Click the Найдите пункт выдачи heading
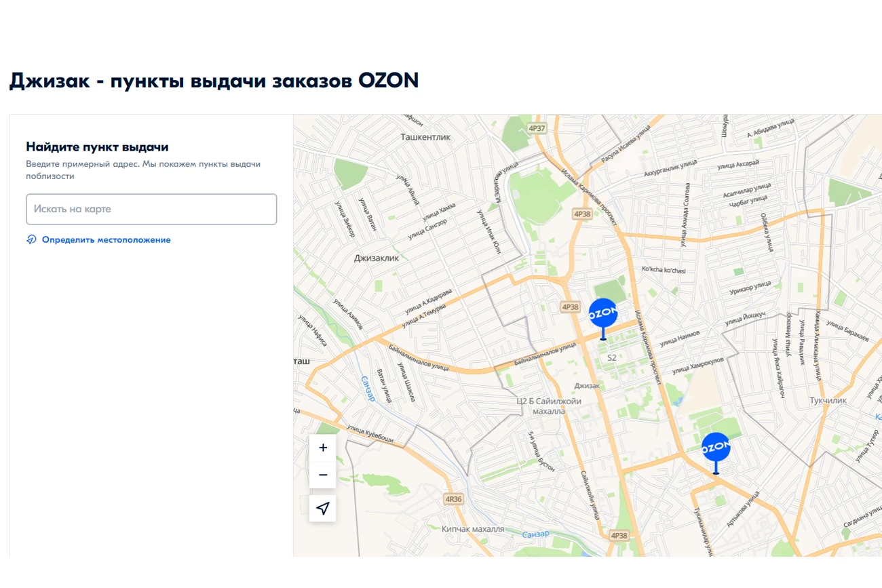This screenshot has width=882, height=588. pyautogui.click(x=97, y=147)
